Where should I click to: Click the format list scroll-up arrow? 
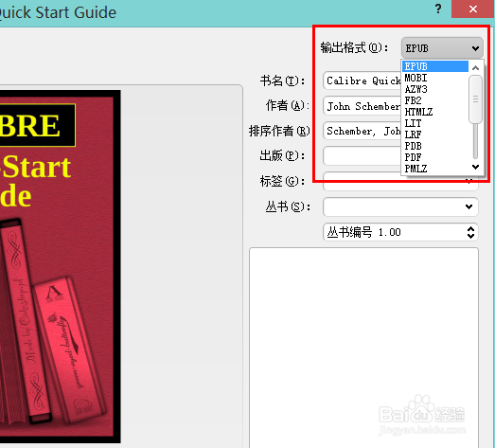pyautogui.click(x=475, y=67)
